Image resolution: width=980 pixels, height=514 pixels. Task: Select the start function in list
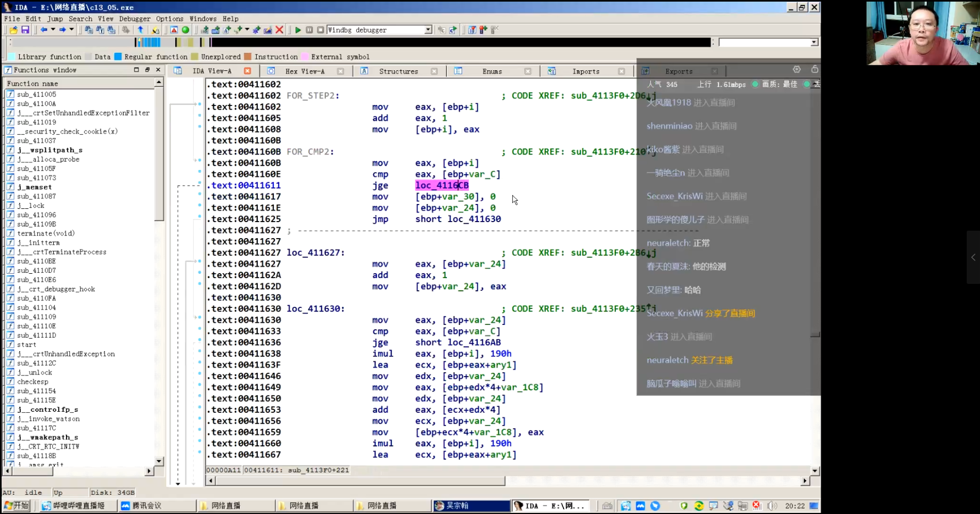(27, 345)
